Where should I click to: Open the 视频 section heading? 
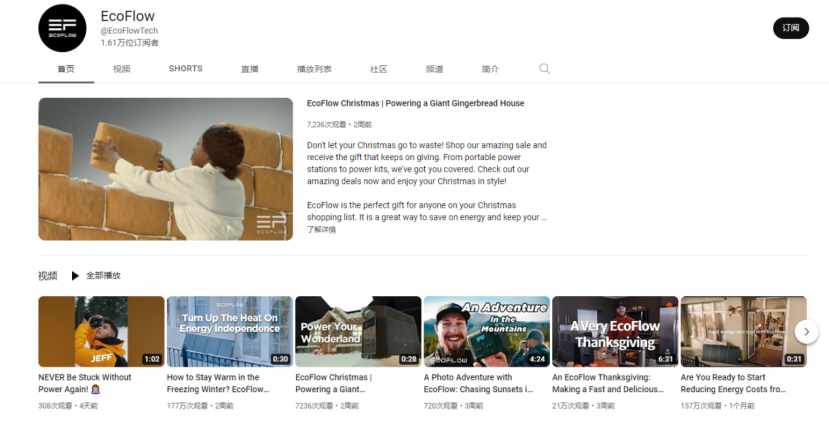tap(48, 276)
